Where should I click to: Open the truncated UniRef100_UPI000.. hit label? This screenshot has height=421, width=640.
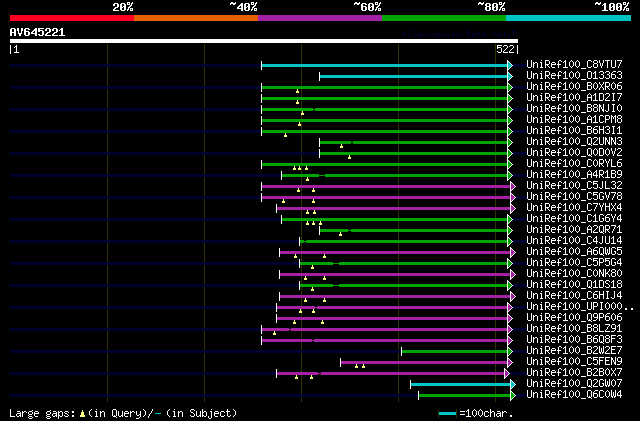coord(580,307)
